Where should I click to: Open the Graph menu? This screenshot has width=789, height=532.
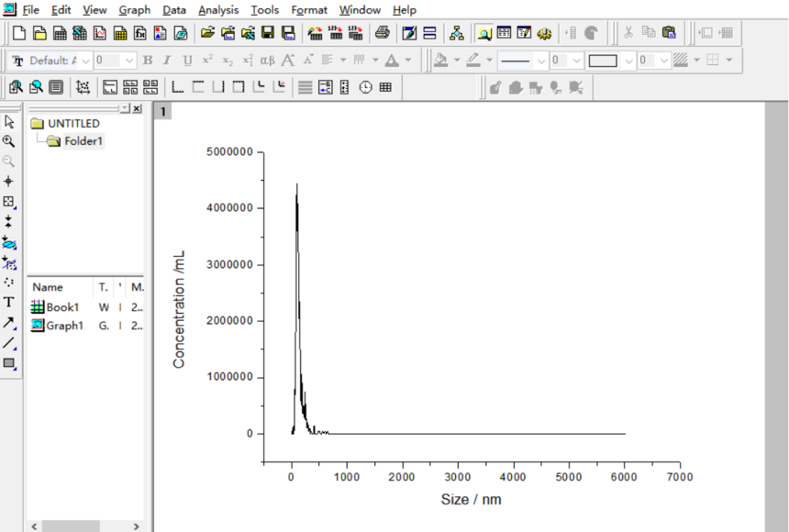[x=134, y=10]
